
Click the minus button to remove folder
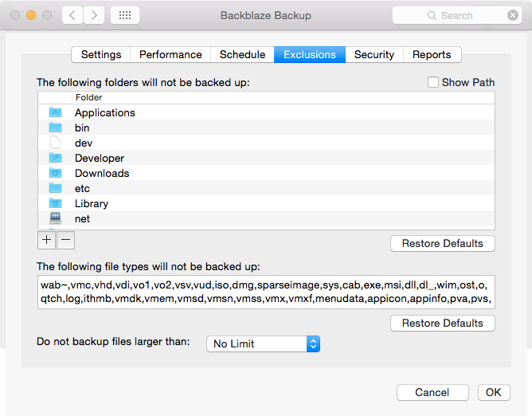(x=65, y=240)
